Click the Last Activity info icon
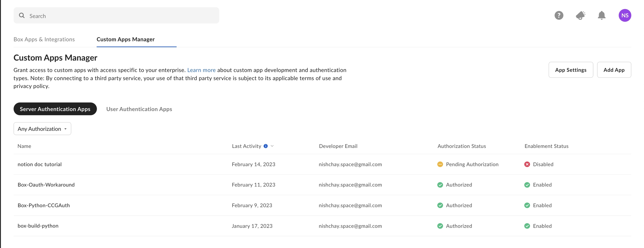Screen dimensions: 644x248 [266, 146]
